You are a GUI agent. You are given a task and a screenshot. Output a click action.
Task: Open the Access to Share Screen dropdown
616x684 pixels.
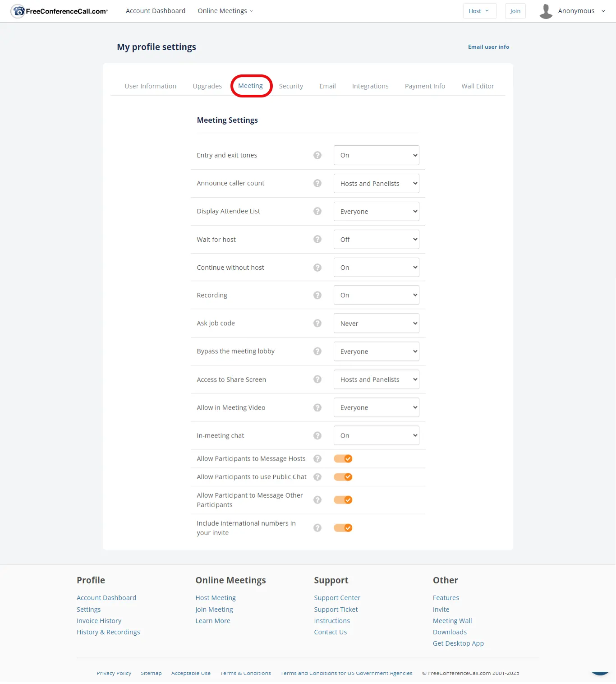coord(376,379)
